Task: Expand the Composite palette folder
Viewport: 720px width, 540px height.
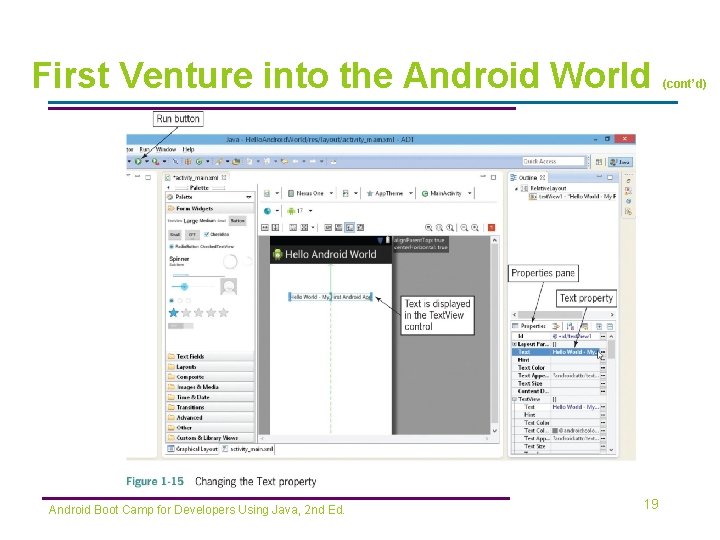Action: pos(210,377)
